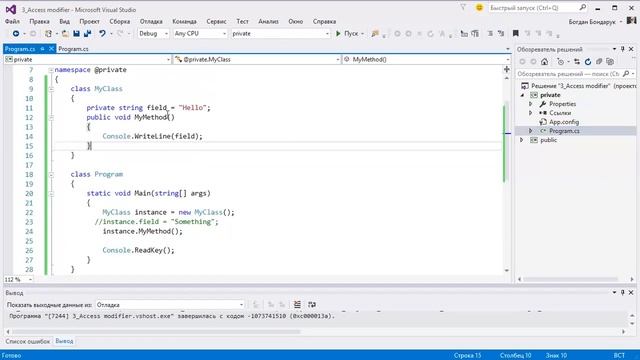Expand the Ссылки references node
Image resolution: width=640 pixels, height=360 pixels.
pyautogui.click(x=531, y=113)
